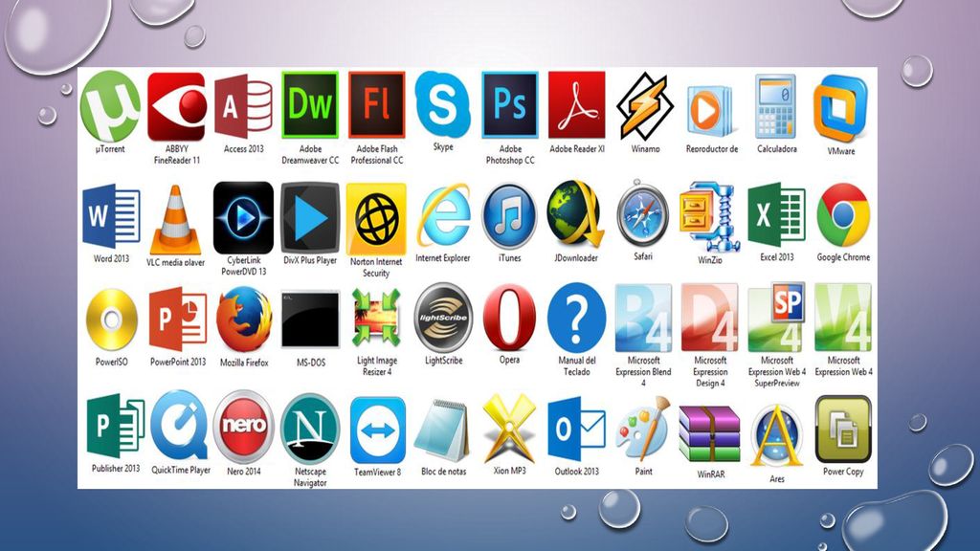Open the Power Copy icon
Screen dimensions: 980x551
point(843,429)
